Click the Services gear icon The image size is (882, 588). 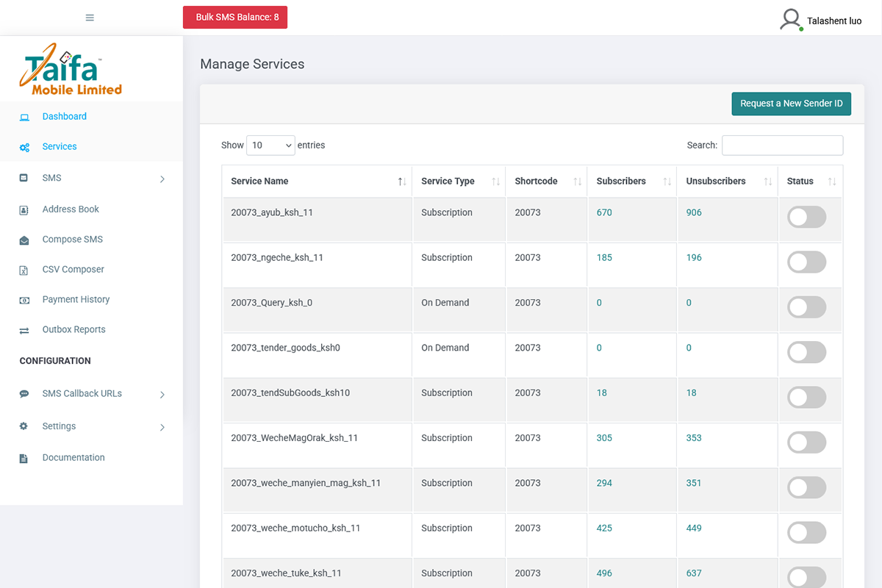24,146
